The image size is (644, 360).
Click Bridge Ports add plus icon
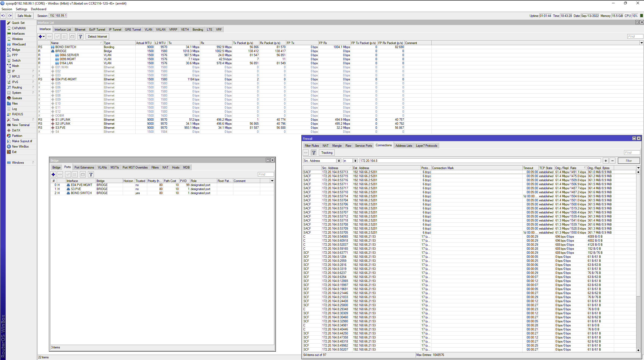[53, 174]
